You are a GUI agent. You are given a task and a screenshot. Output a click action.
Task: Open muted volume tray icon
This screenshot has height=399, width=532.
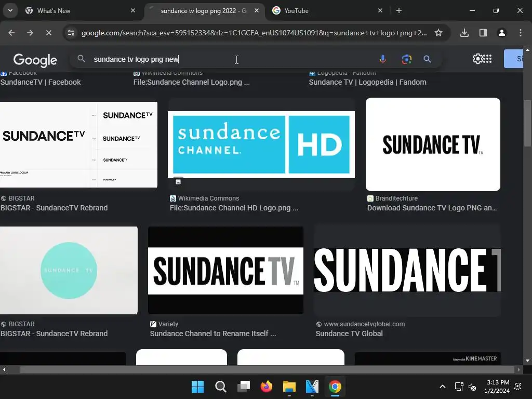472,387
